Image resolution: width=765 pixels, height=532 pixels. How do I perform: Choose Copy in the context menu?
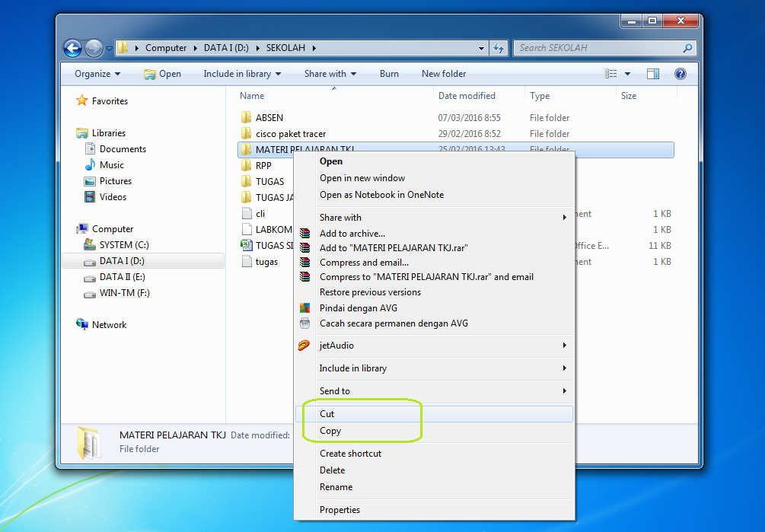click(x=434, y=431)
